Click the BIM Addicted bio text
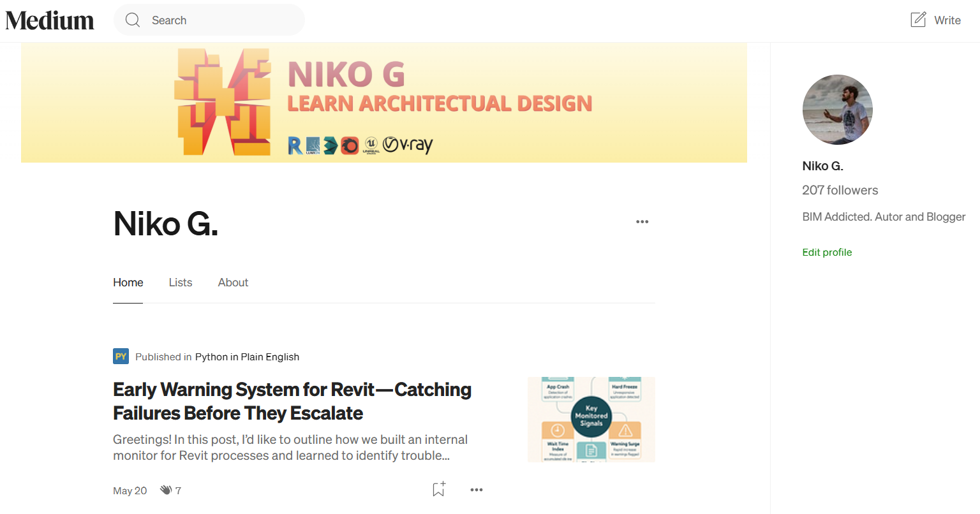Image resolution: width=980 pixels, height=514 pixels. tap(884, 217)
